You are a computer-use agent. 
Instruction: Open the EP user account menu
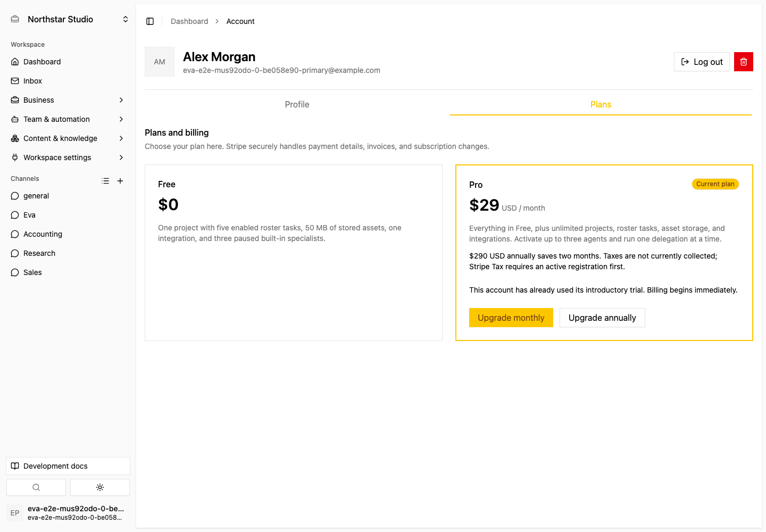click(x=68, y=513)
